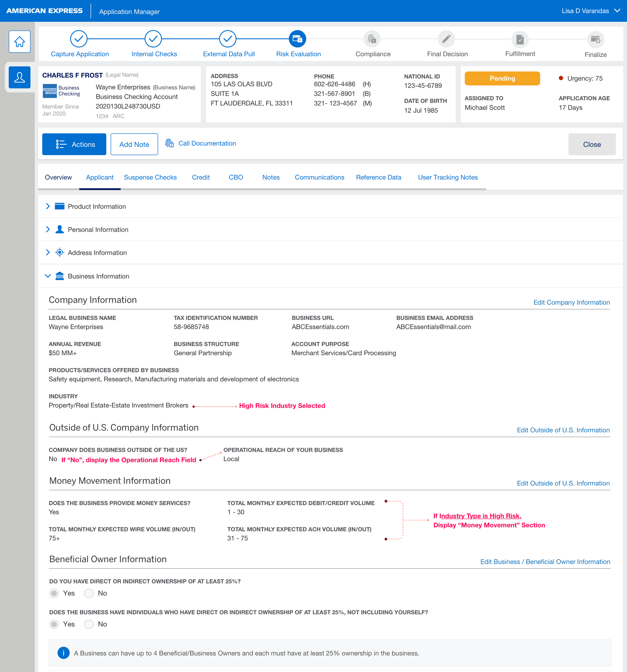Choose No for individuals with 25% ownership

pyautogui.click(x=89, y=624)
